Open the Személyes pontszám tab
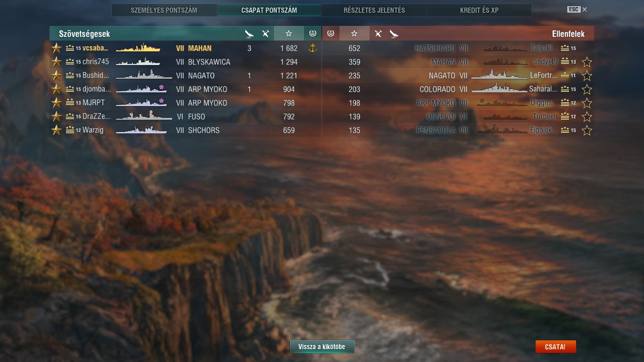 pyautogui.click(x=164, y=10)
